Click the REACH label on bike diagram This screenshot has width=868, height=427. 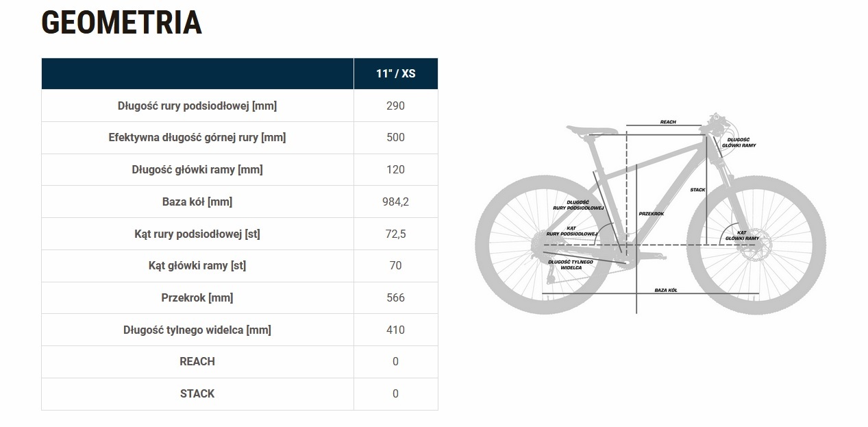click(x=668, y=122)
